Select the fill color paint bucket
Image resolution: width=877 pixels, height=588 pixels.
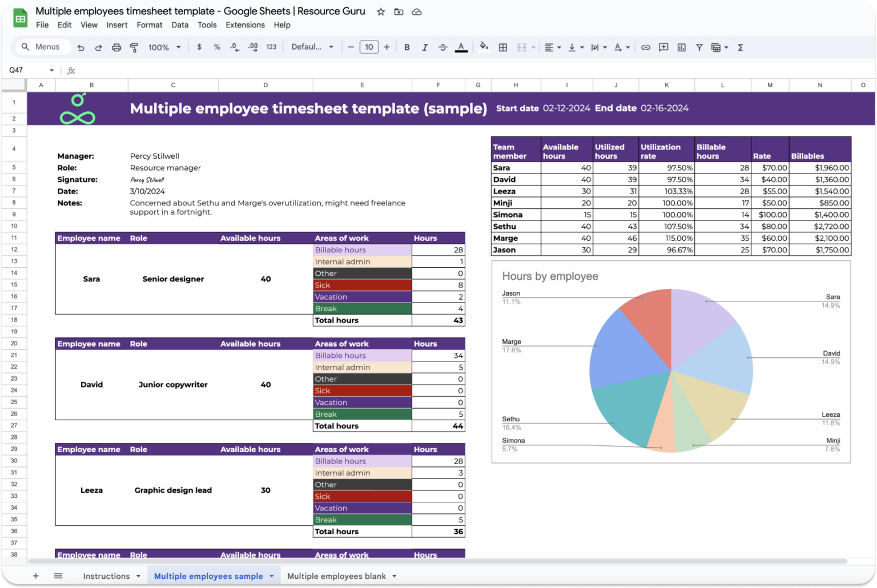[x=484, y=47]
